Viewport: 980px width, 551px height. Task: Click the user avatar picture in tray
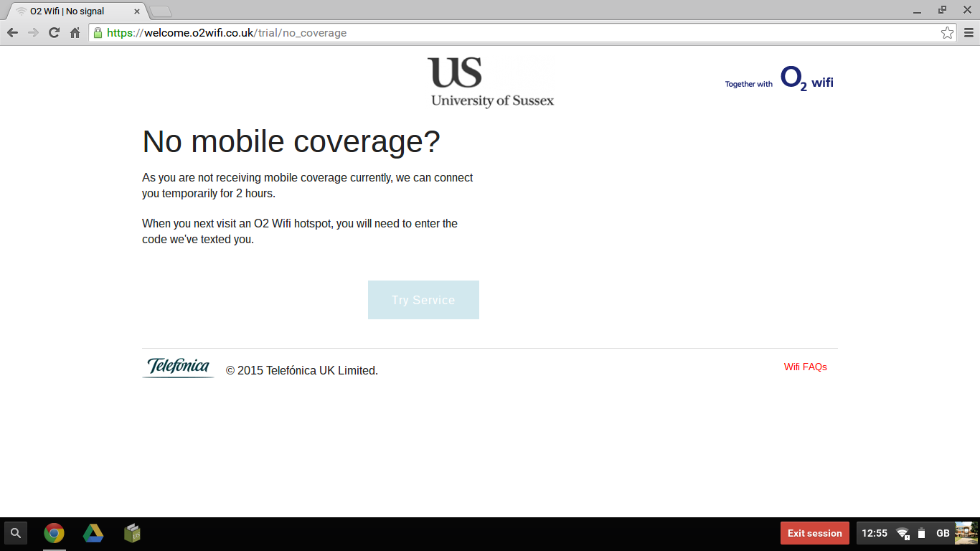pos(966,533)
